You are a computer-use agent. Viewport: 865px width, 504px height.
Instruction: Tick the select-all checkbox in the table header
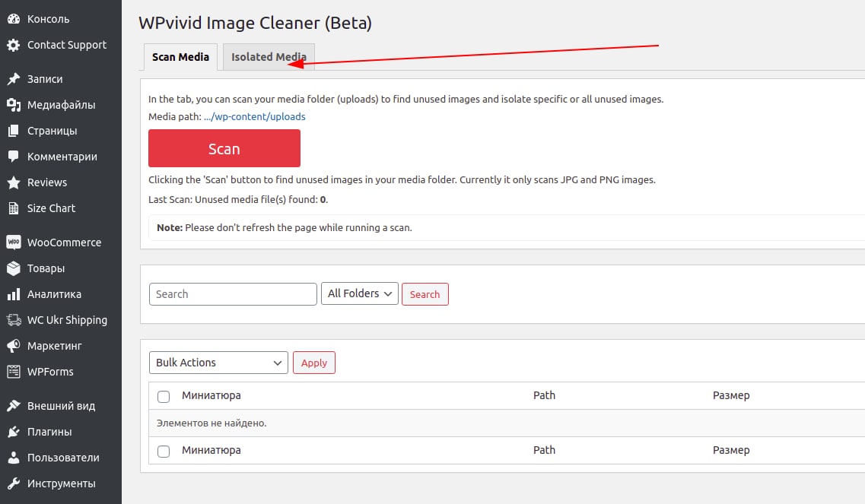tap(164, 397)
